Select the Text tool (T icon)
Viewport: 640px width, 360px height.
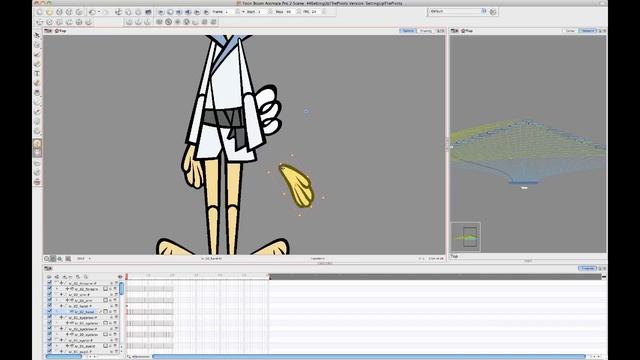coord(37,73)
